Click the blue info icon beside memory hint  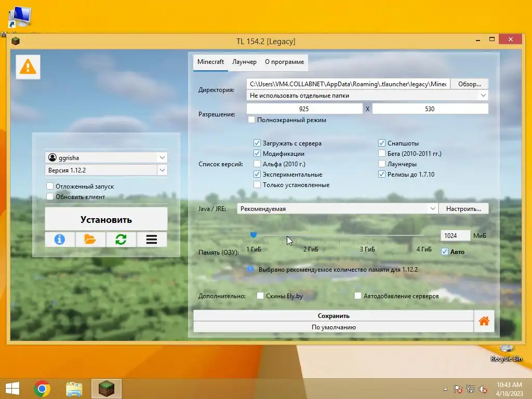[x=250, y=270]
